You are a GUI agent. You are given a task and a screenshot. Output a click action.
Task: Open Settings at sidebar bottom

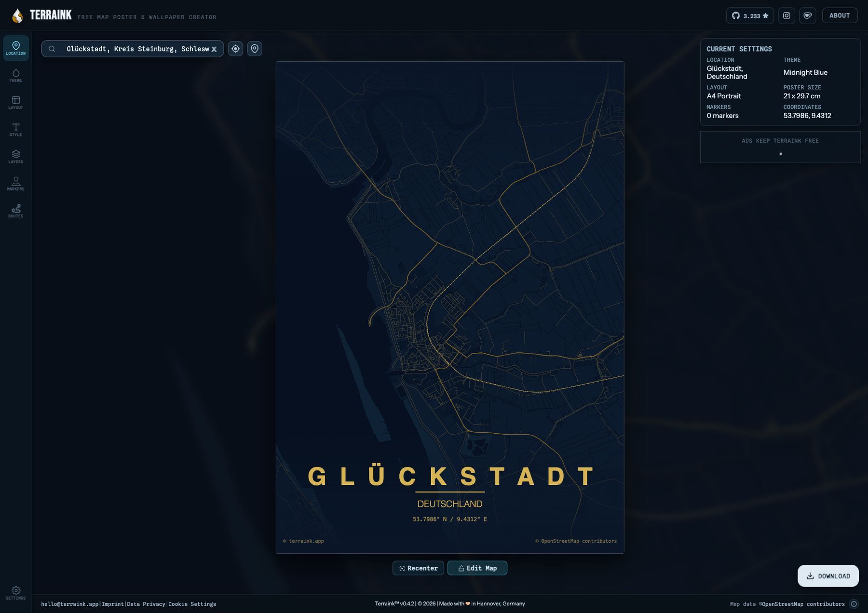pyautogui.click(x=16, y=593)
